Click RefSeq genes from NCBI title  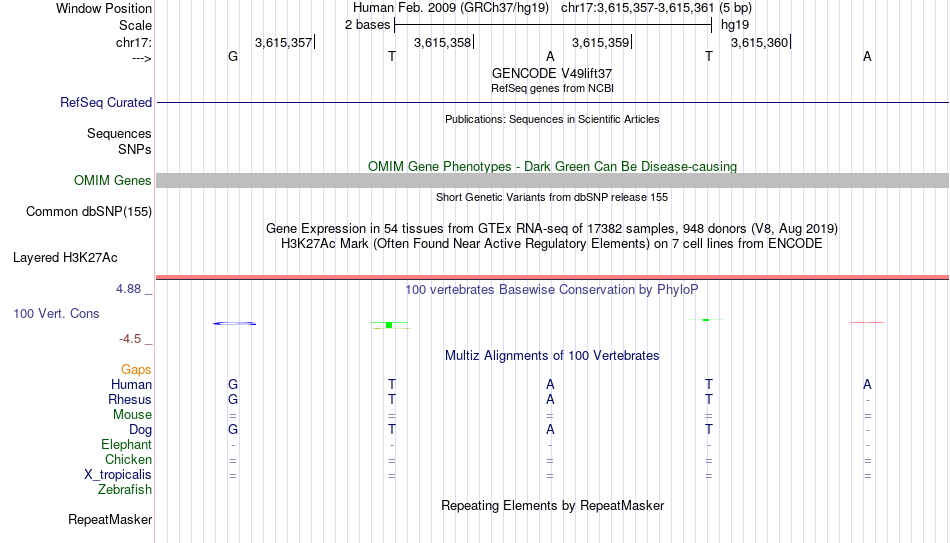pyautogui.click(x=553, y=88)
